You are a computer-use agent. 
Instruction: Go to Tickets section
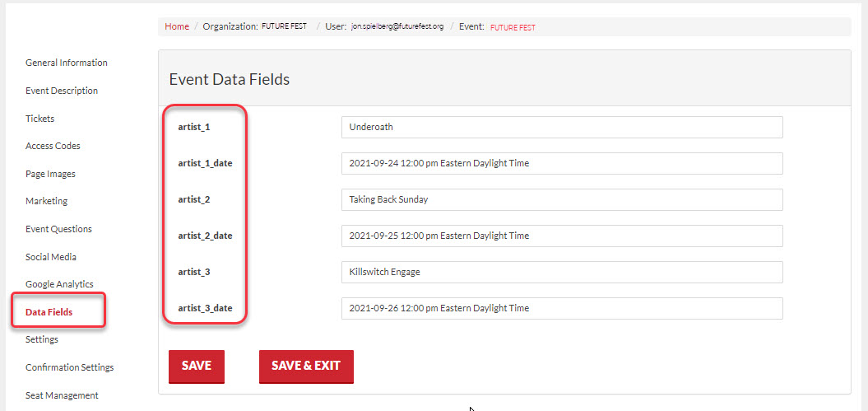click(x=39, y=119)
